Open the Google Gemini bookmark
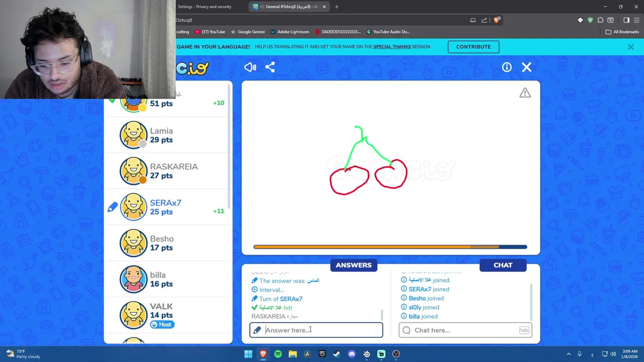Image resolution: width=644 pixels, height=362 pixels. tap(248, 32)
